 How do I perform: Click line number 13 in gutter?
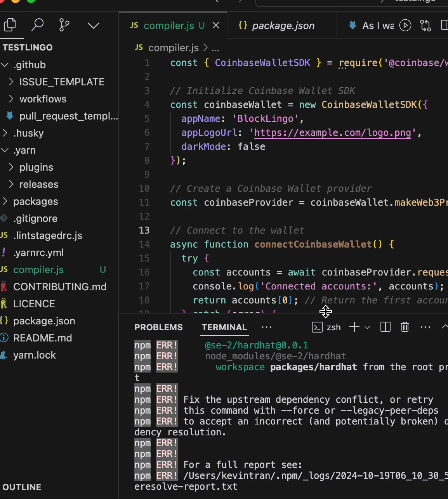pos(144,230)
